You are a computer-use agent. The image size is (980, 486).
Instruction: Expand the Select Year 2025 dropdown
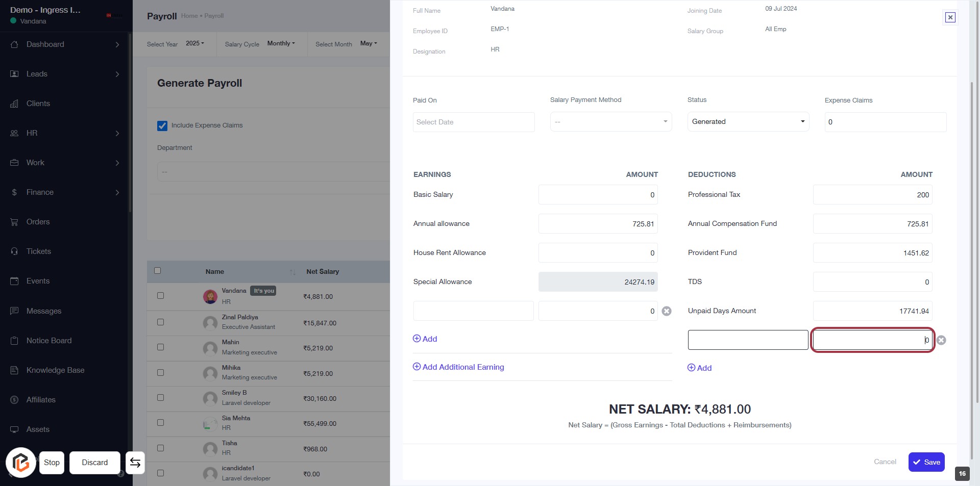(x=194, y=44)
